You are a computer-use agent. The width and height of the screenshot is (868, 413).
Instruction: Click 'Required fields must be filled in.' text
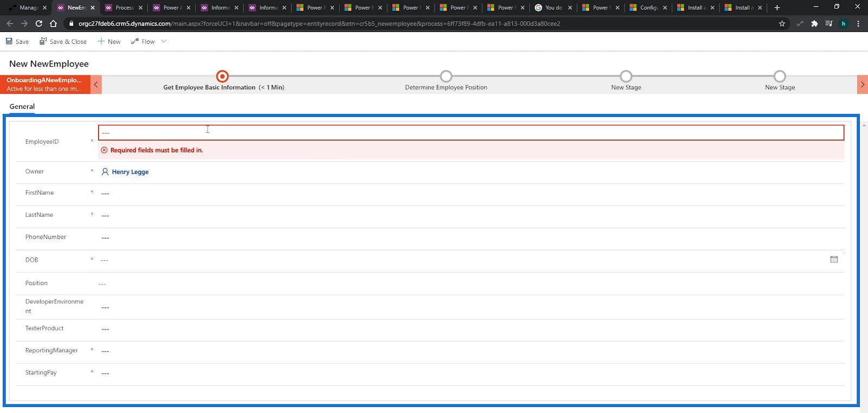(x=157, y=150)
